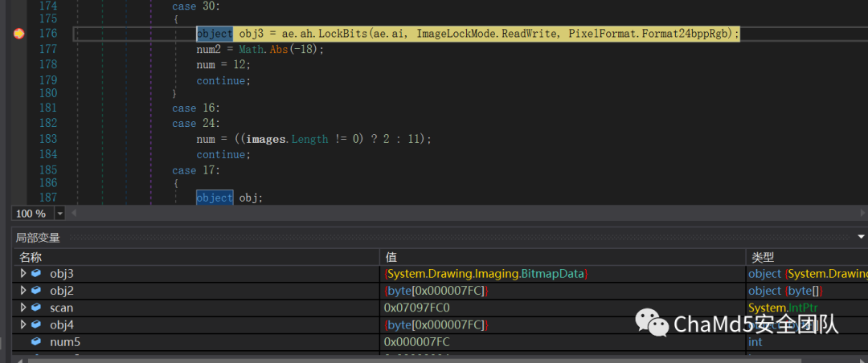Click the 局部变量 panel title
Screen dimensions: 868x363
38,238
